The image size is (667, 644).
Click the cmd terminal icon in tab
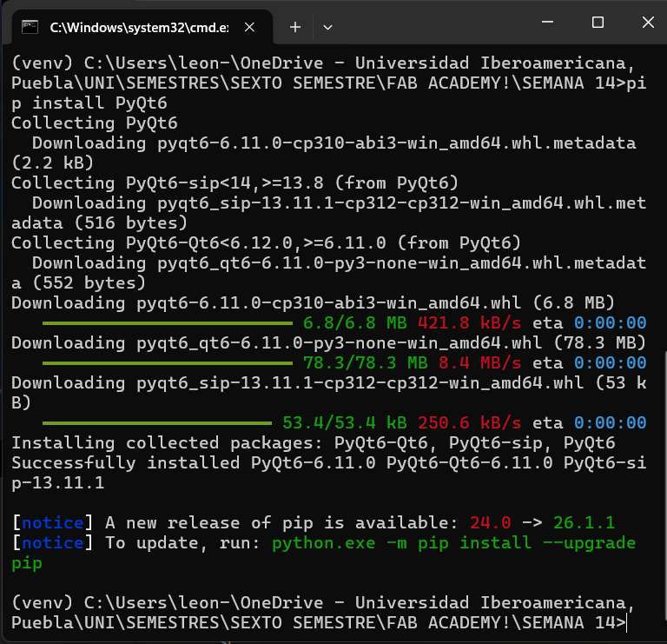(x=30, y=27)
